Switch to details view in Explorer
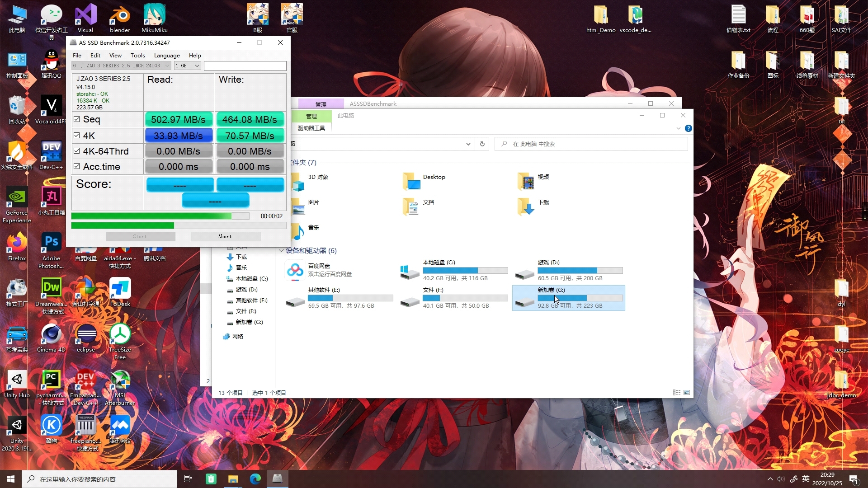 [x=677, y=393]
